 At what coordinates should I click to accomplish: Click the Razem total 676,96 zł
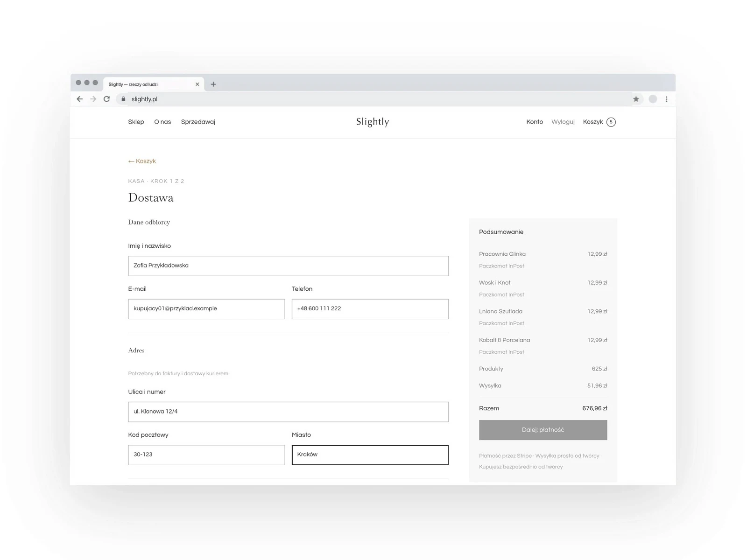595,408
